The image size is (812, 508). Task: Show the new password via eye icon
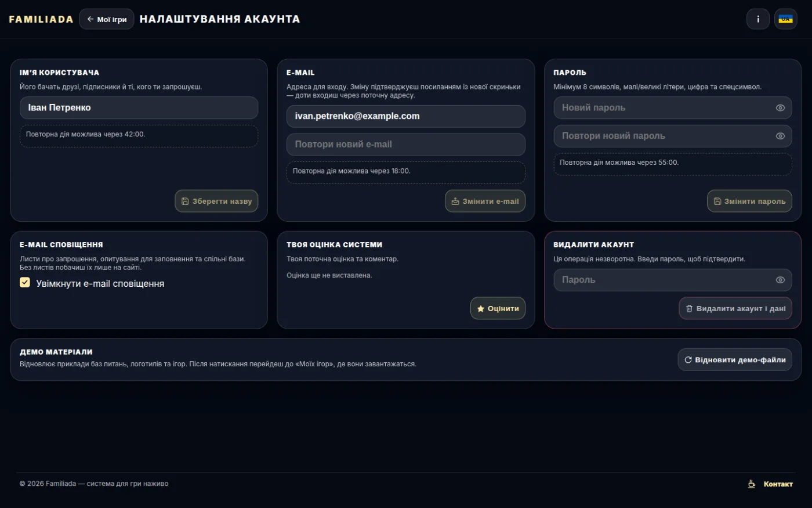tap(780, 108)
